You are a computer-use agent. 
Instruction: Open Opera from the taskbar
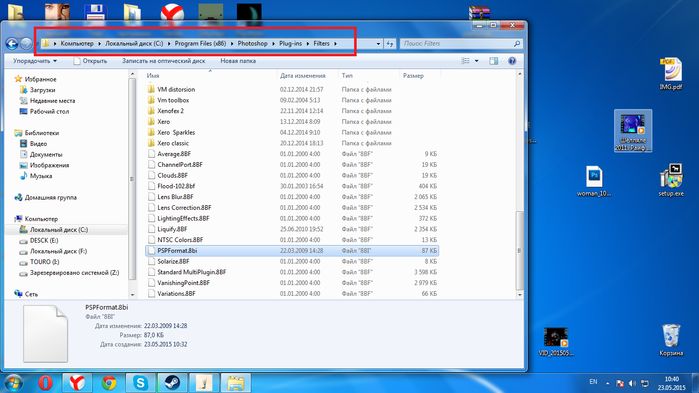(x=45, y=383)
